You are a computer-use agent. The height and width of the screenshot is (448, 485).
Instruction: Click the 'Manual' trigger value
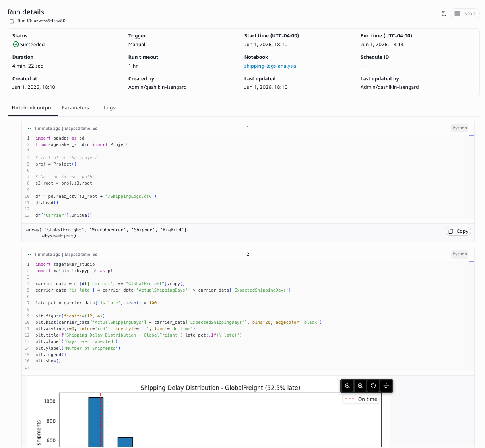137,45
